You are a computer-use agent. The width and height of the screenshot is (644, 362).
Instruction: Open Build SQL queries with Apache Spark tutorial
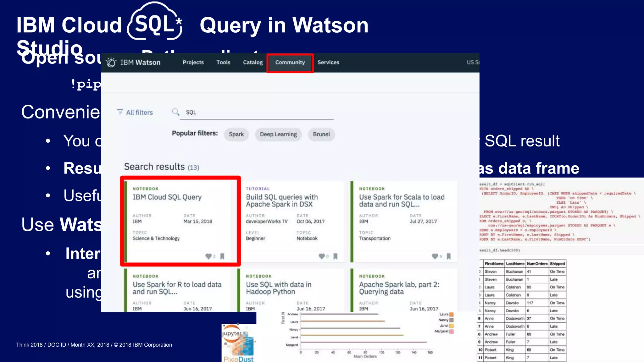(x=282, y=200)
